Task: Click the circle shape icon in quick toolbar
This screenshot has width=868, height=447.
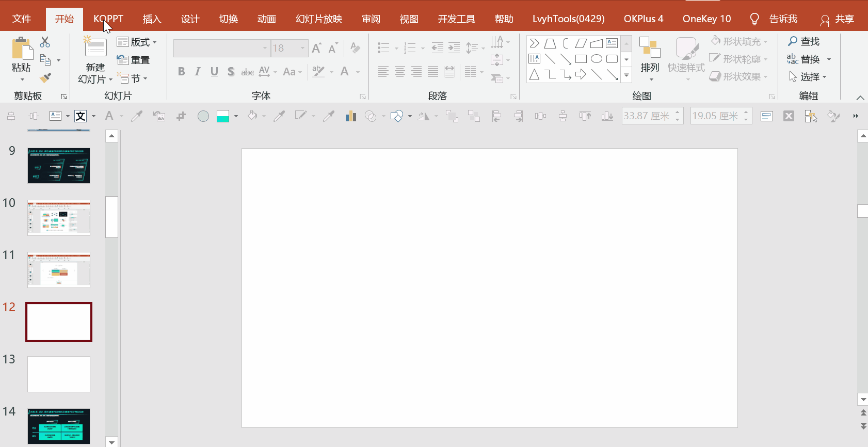Action: click(x=203, y=116)
